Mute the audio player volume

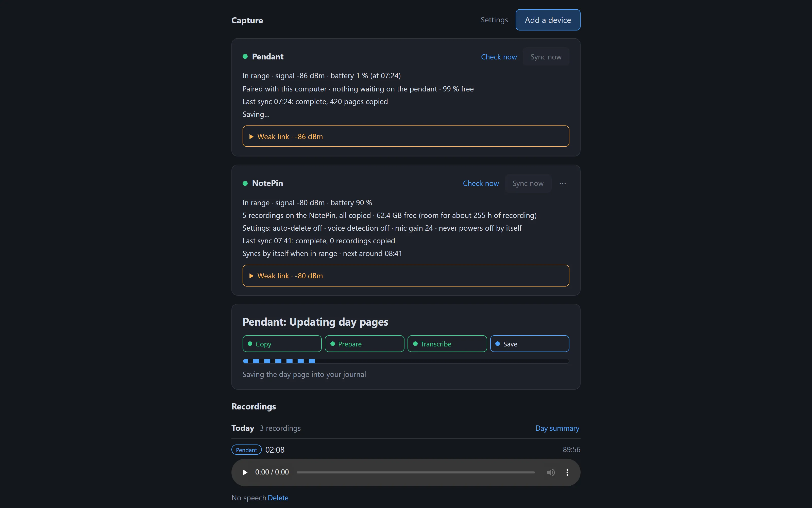(551, 472)
